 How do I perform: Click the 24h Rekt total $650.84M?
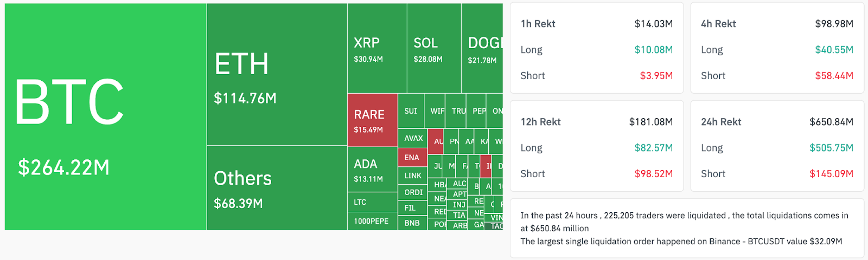pyautogui.click(x=831, y=122)
